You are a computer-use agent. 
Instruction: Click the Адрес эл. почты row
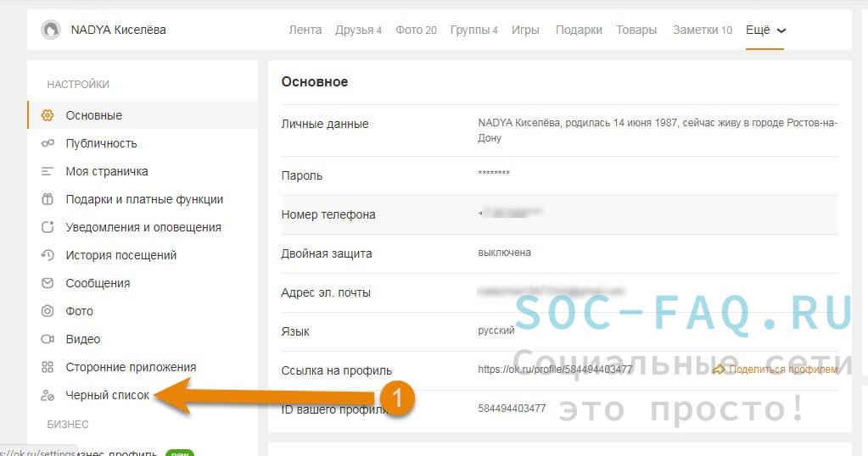(x=560, y=293)
